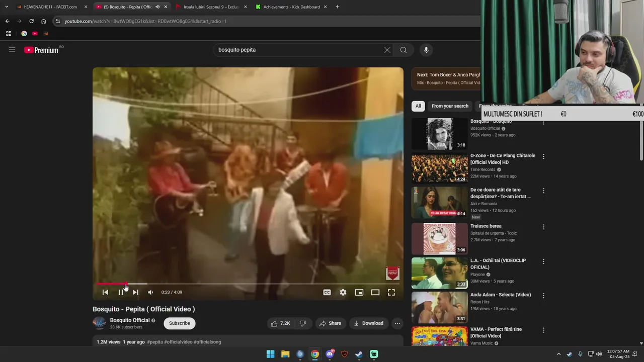Open VAMA - Perfect fără tine title
Viewport: 644px width, 362px height.
[x=496, y=332]
